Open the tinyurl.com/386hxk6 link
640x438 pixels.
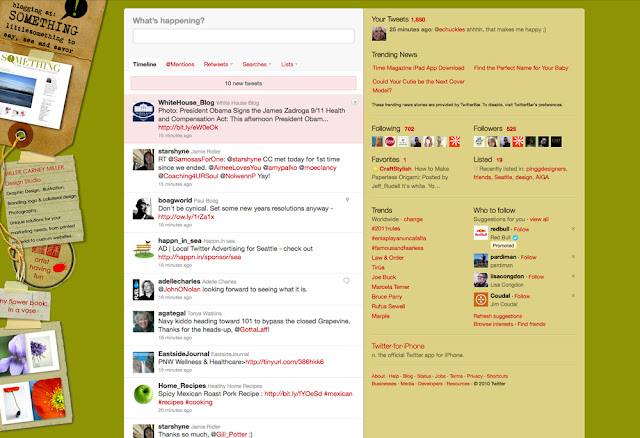285,362
